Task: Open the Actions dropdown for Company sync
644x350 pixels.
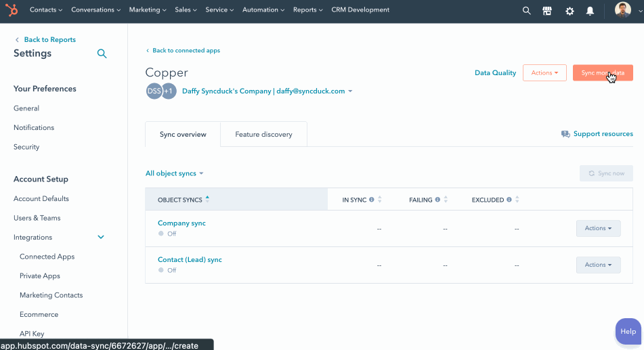Action: (598, 228)
